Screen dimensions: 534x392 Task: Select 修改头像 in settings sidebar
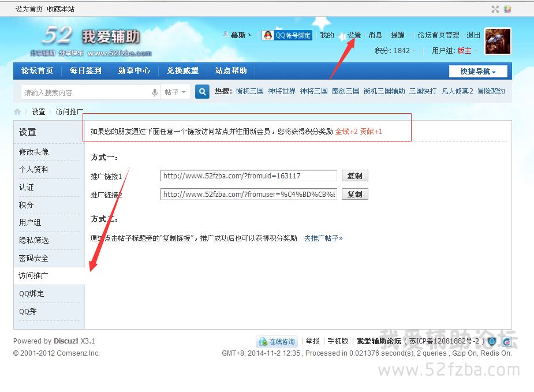pyautogui.click(x=33, y=152)
